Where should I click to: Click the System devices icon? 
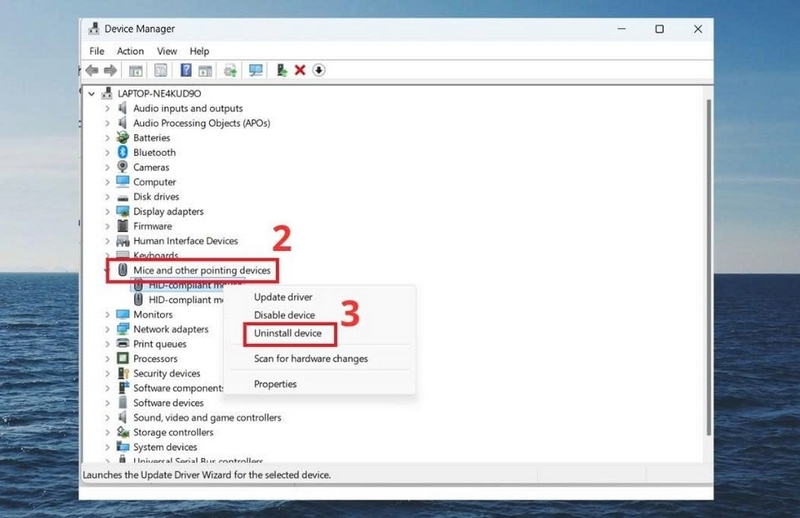122,447
